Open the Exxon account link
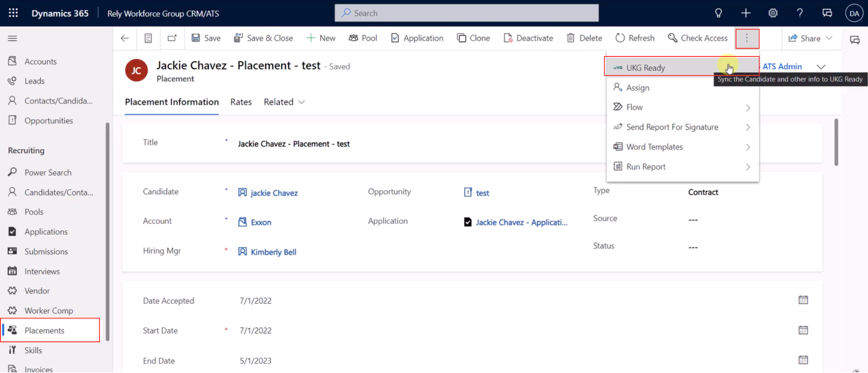 coord(261,222)
